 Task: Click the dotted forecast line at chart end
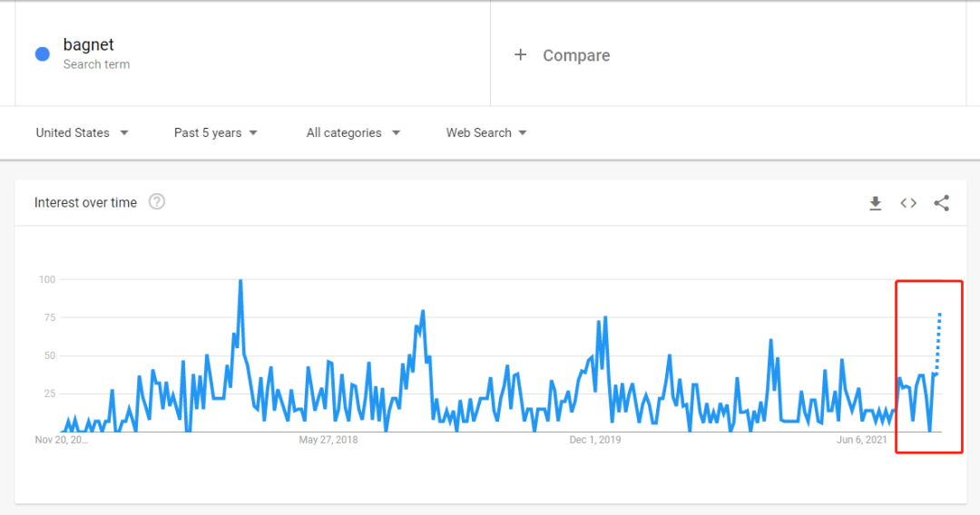pyautogui.click(x=938, y=340)
